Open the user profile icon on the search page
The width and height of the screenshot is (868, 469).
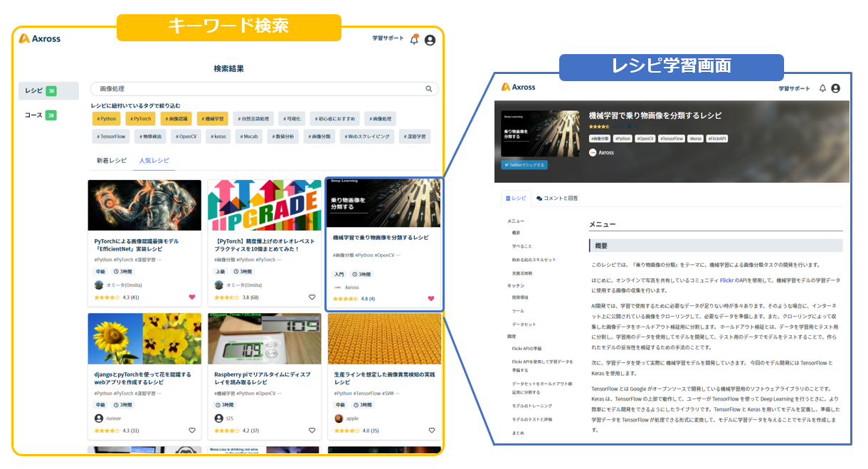tap(430, 41)
